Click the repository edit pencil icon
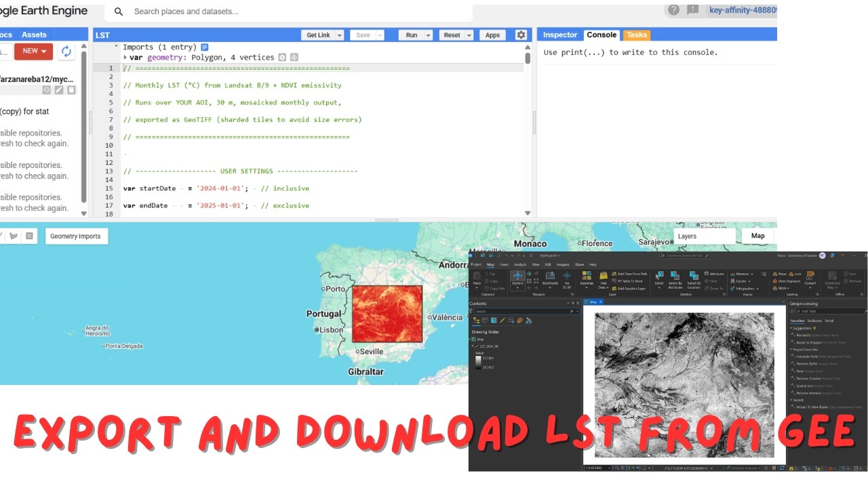Image resolution: width=868 pixels, height=488 pixels. pyautogui.click(x=59, y=90)
